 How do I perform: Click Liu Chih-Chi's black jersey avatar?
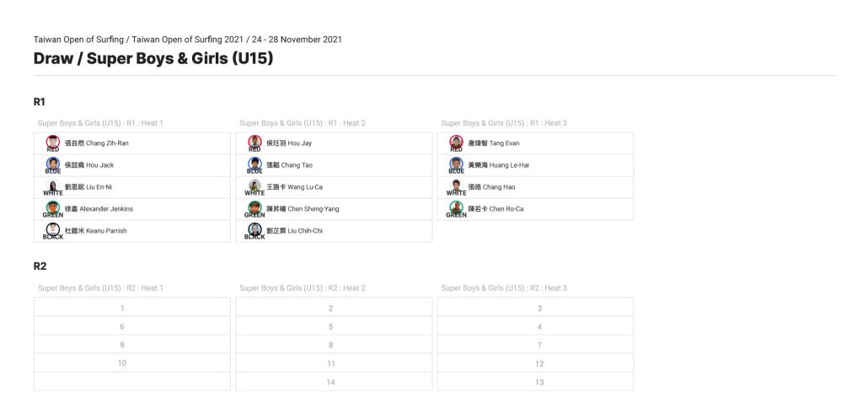coord(255,230)
